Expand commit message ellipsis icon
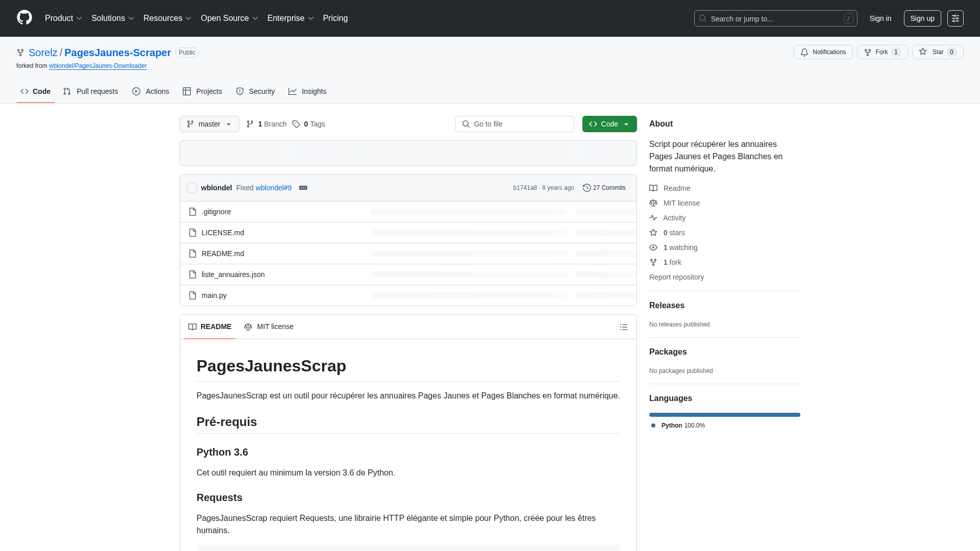The height and width of the screenshot is (551, 980). [303, 188]
